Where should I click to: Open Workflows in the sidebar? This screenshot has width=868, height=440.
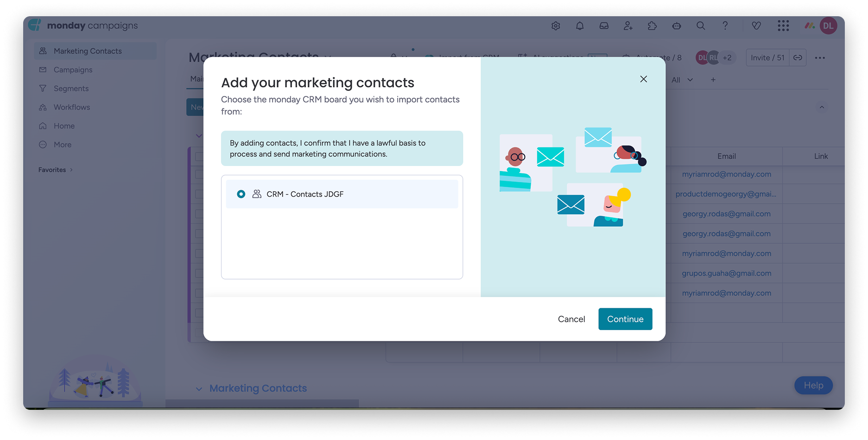point(72,107)
